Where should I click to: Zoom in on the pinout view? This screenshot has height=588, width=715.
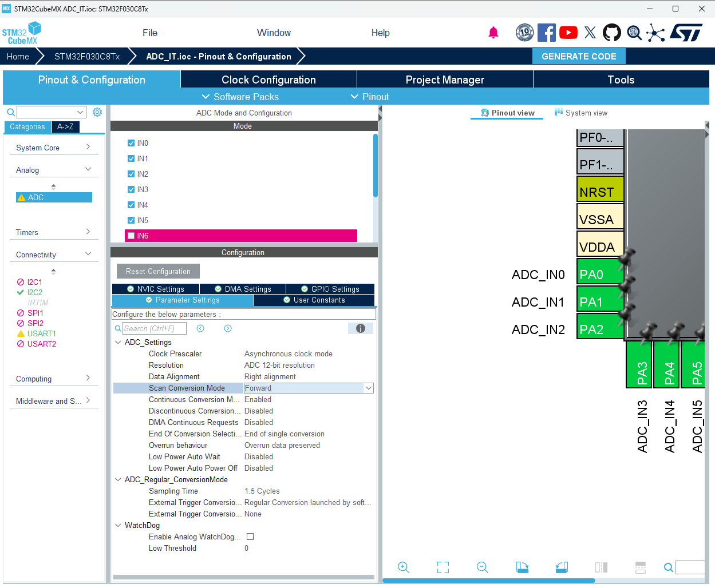(x=404, y=567)
